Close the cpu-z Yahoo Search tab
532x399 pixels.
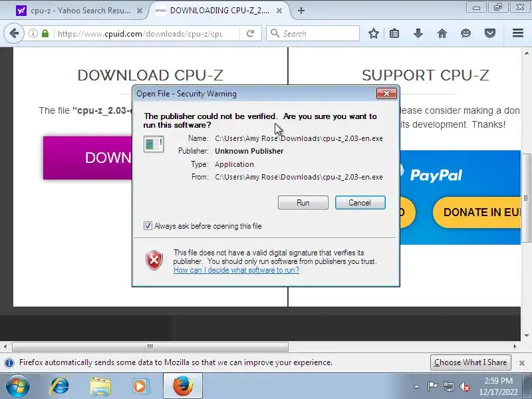tap(140, 11)
